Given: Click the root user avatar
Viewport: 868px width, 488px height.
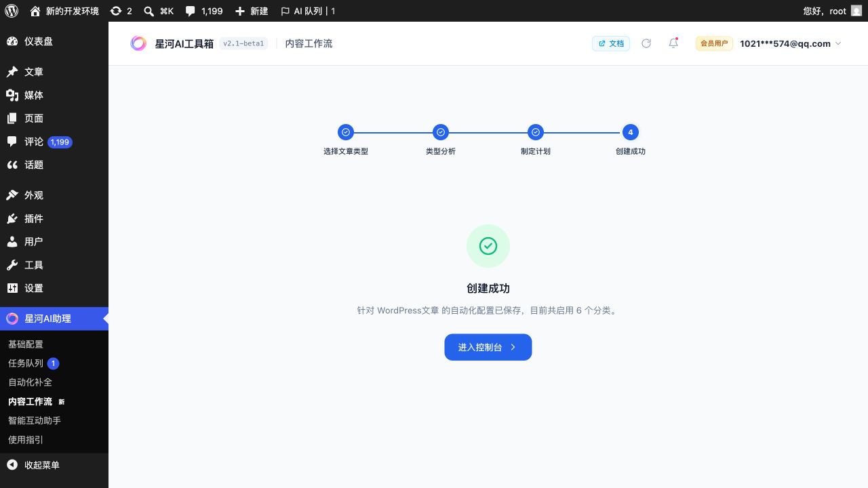Looking at the screenshot, I should [x=856, y=11].
